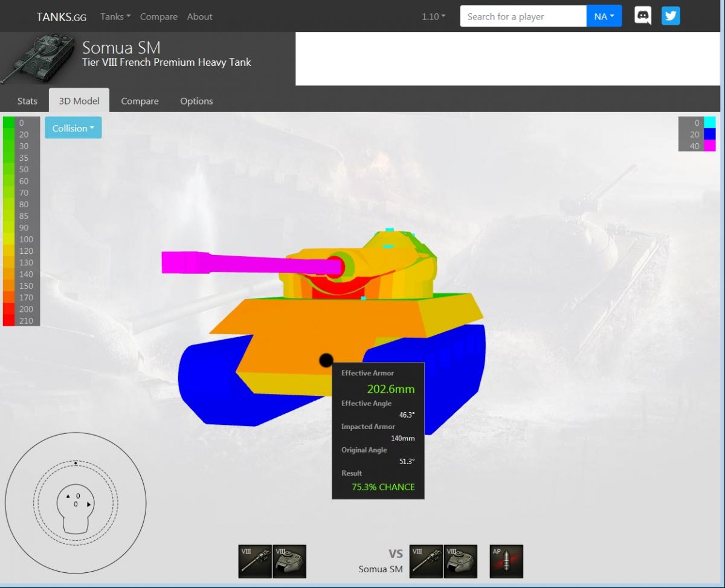Select the enemy gun module icon right of VS
The width and height of the screenshot is (725, 588).
tap(426, 561)
